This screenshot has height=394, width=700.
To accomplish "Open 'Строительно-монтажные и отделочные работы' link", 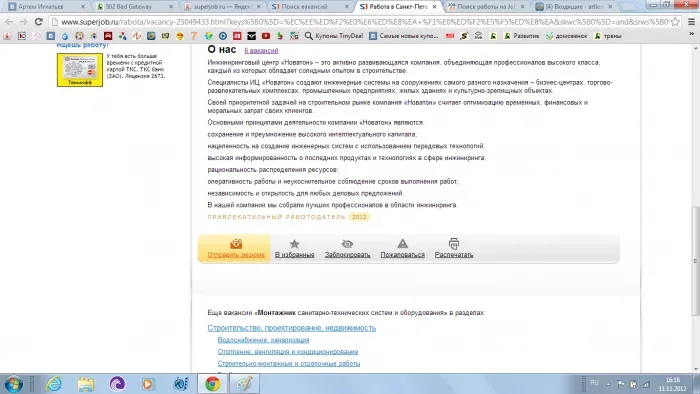I will (289, 364).
